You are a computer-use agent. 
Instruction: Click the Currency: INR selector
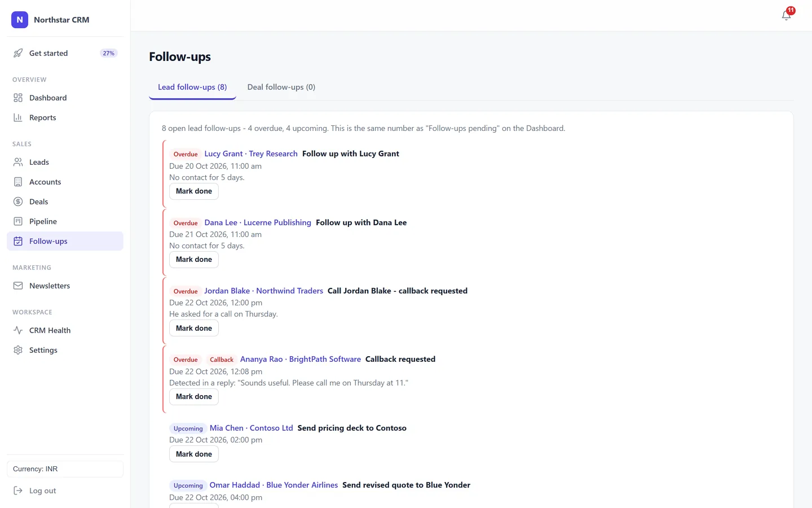click(65, 469)
